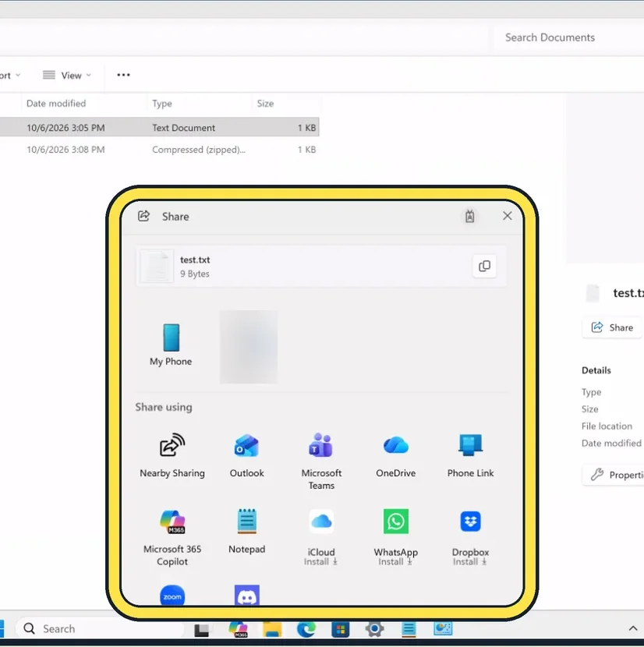This screenshot has height=647, width=644.
Task: Click the taskbar Search box
Action: coord(99,629)
